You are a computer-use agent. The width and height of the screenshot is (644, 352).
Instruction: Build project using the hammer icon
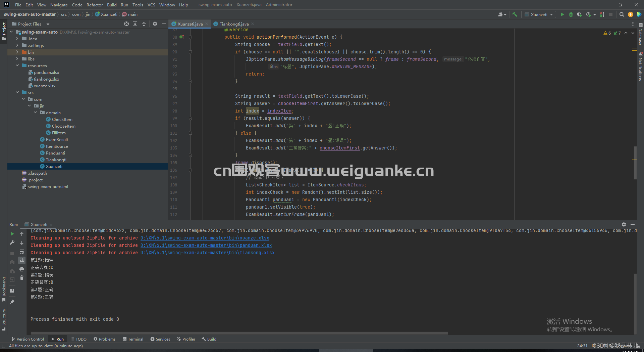(x=515, y=14)
